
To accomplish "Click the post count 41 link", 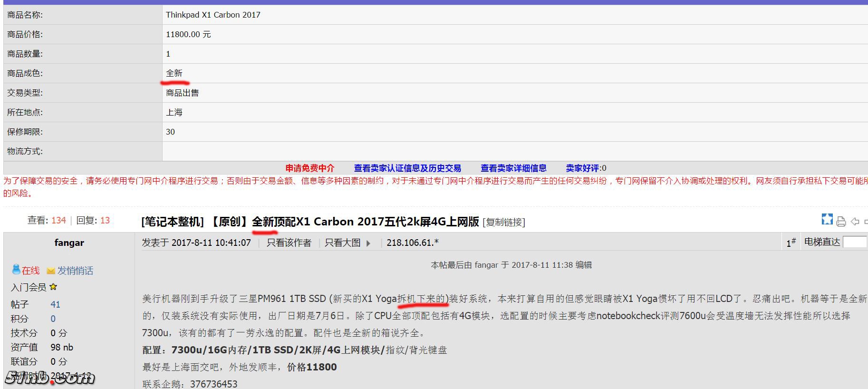I will pyautogui.click(x=55, y=304).
